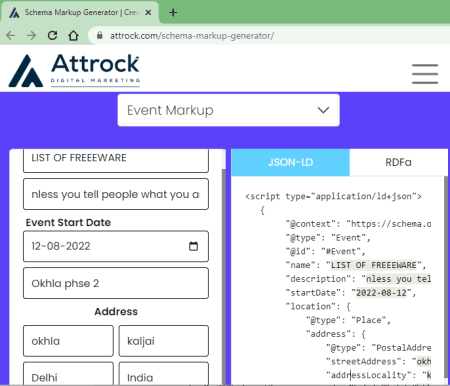Click the "startDate" code line

[351, 293]
